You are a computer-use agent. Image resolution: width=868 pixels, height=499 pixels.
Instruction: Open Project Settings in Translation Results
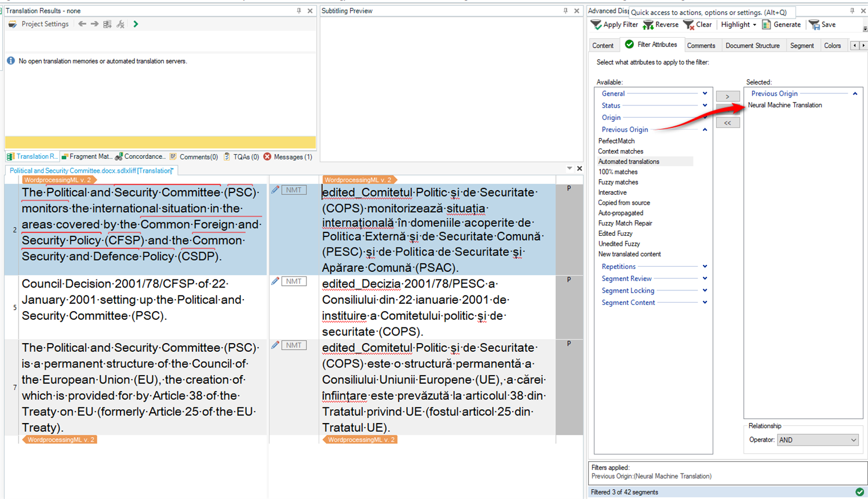39,24
